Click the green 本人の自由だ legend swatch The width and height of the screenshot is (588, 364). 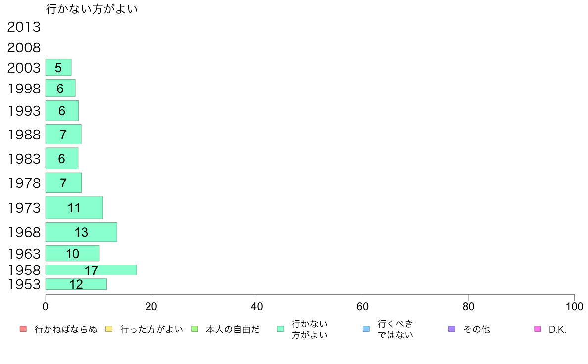195,329
